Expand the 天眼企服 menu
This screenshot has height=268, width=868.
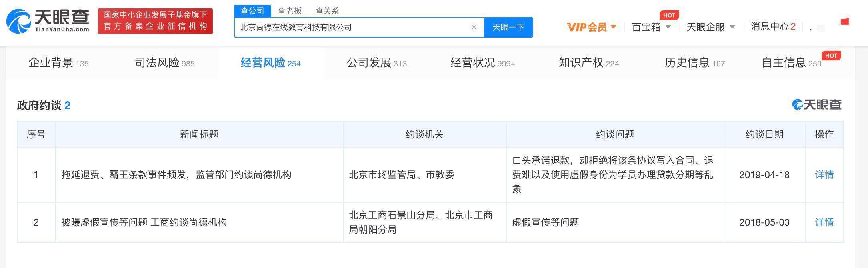(x=711, y=27)
